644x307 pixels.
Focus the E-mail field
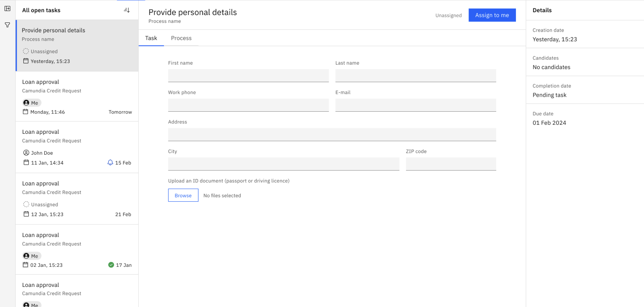click(x=416, y=105)
